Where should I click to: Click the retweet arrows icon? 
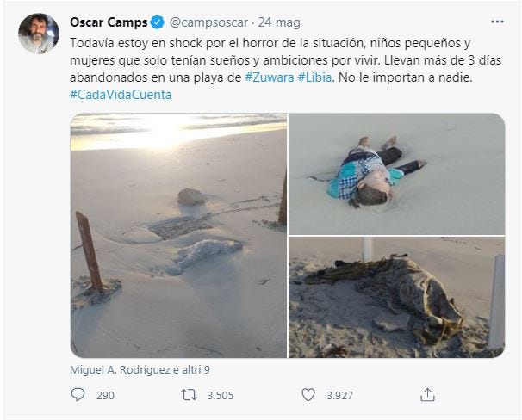pos(189,395)
